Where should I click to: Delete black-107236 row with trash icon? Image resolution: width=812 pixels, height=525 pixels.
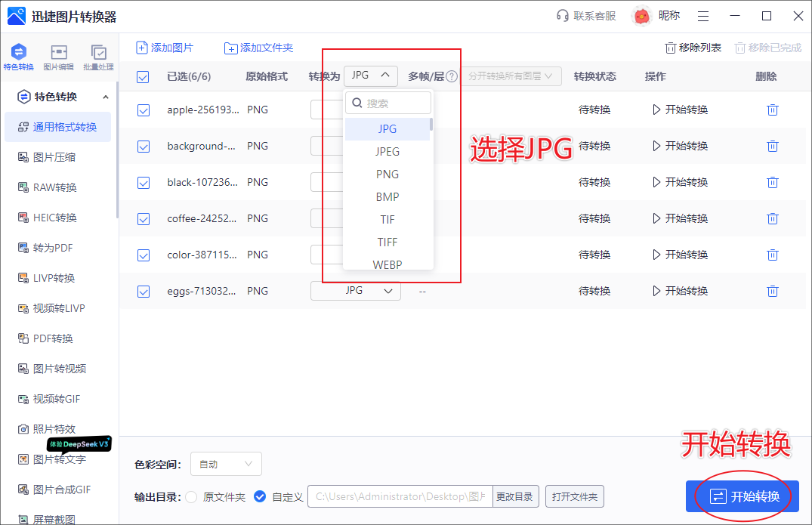click(773, 182)
